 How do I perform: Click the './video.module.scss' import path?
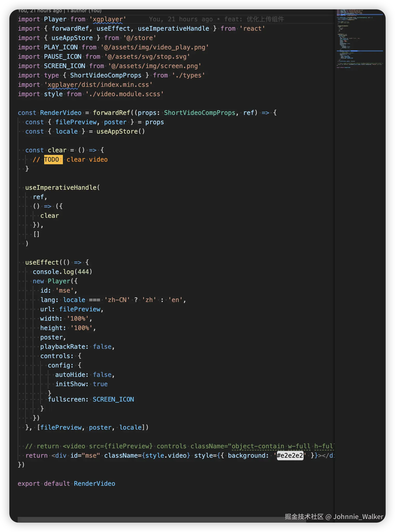[125, 94]
